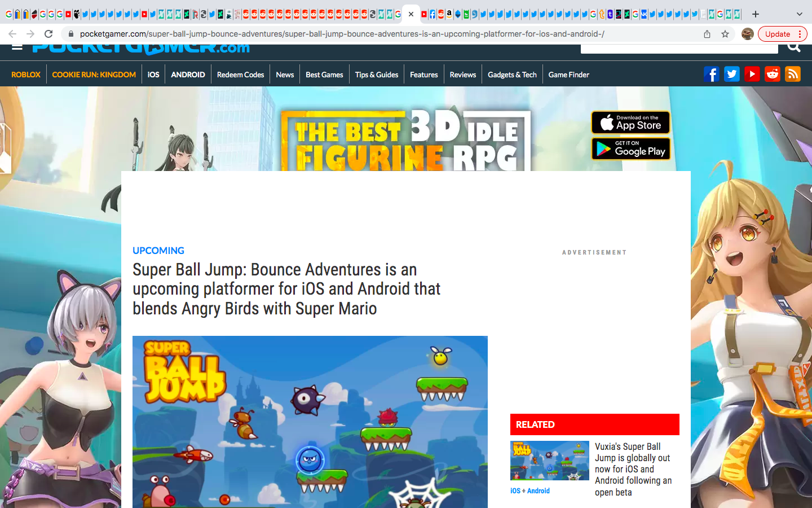
Task: Open the hamburger menu icon
Action: [17, 47]
